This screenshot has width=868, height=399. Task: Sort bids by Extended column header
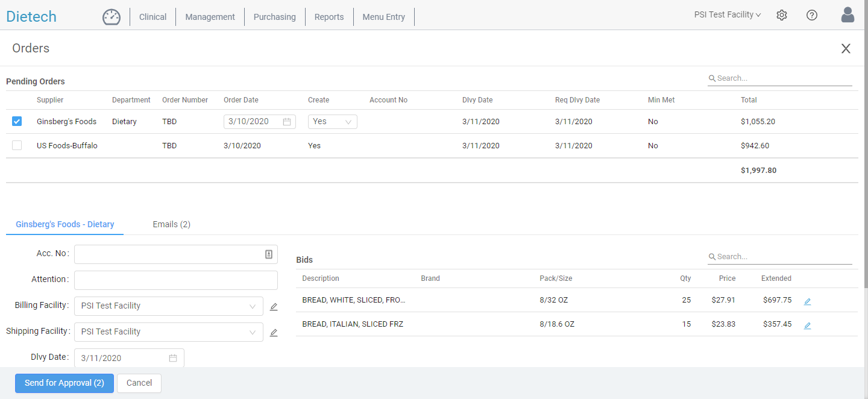pos(776,278)
